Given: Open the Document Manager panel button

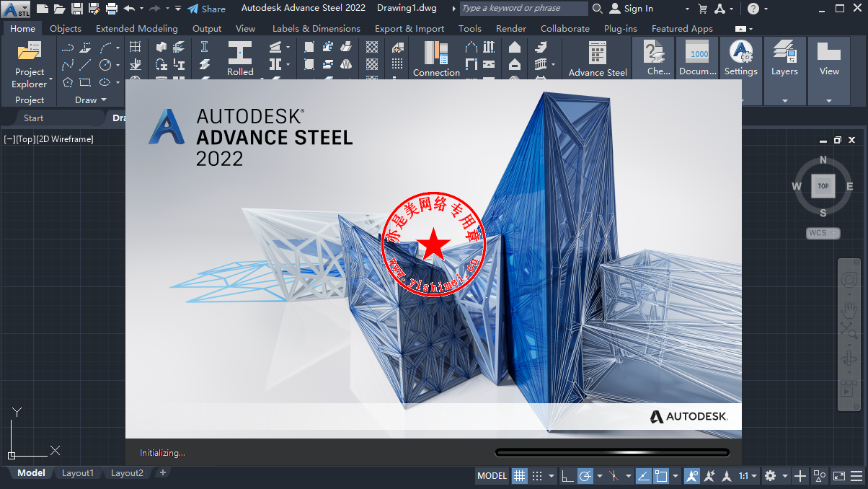Looking at the screenshot, I should [698, 59].
